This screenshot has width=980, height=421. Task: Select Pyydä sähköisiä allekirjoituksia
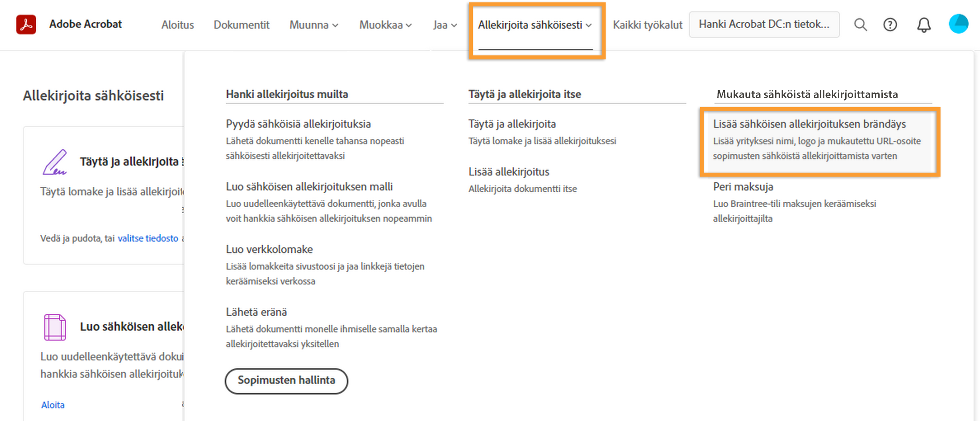point(298,124)
